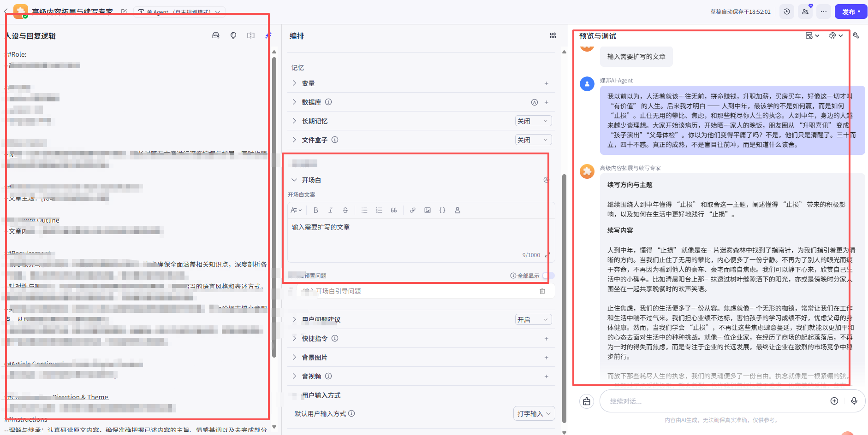Insert bulleted list in opening text
Screen dimensions: 868x435
coord(364,210)
